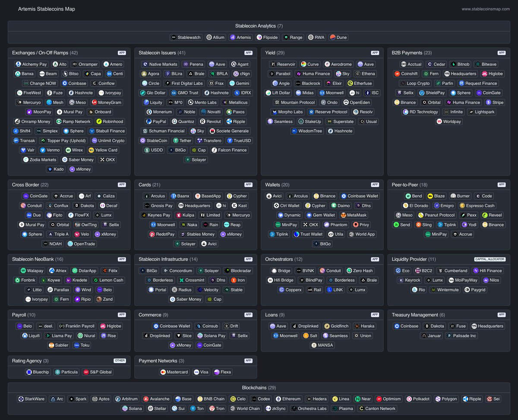The height and width of the screenshot is (420, 518).
Task: Click the Goldfinch logo in Loans
Action: tap(327, 326)
